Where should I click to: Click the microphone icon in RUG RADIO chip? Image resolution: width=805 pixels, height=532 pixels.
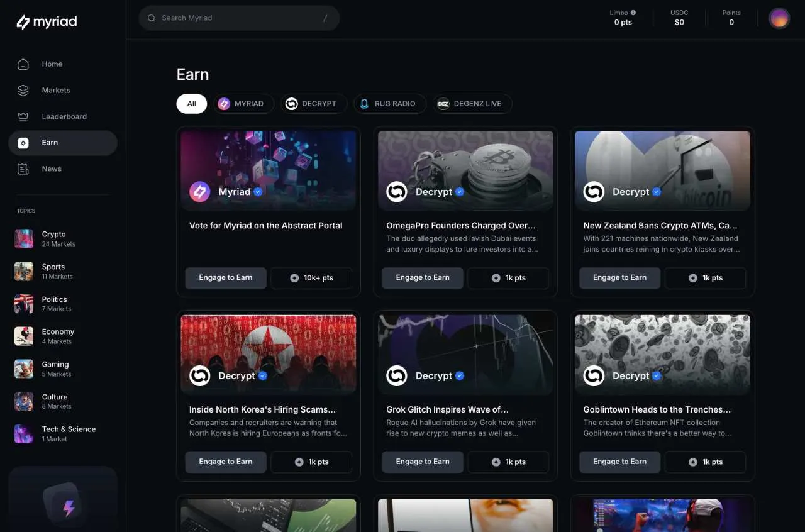(365, 103)
